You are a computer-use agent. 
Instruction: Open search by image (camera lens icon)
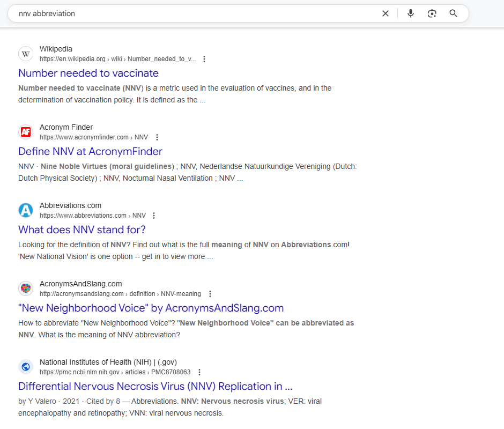click(x=432, y=13)
